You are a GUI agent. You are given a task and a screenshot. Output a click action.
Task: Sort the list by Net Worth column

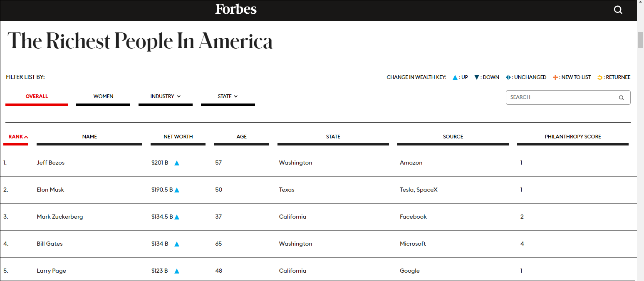tap(178, 137)
